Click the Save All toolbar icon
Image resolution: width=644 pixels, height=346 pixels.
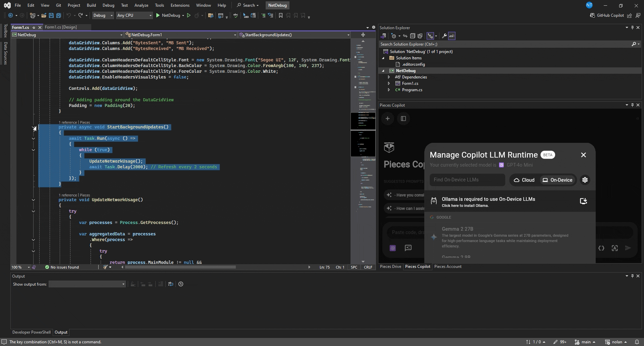59,15
